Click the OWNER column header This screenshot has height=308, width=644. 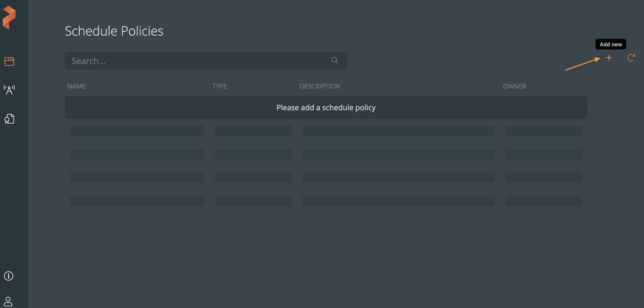(x=514, y=86)
